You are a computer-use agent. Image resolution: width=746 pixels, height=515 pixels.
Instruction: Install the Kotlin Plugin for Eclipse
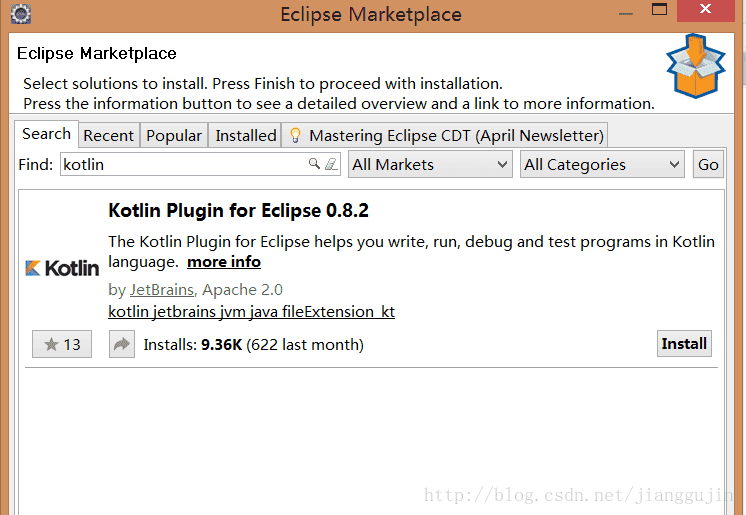[x=684, y=344]
